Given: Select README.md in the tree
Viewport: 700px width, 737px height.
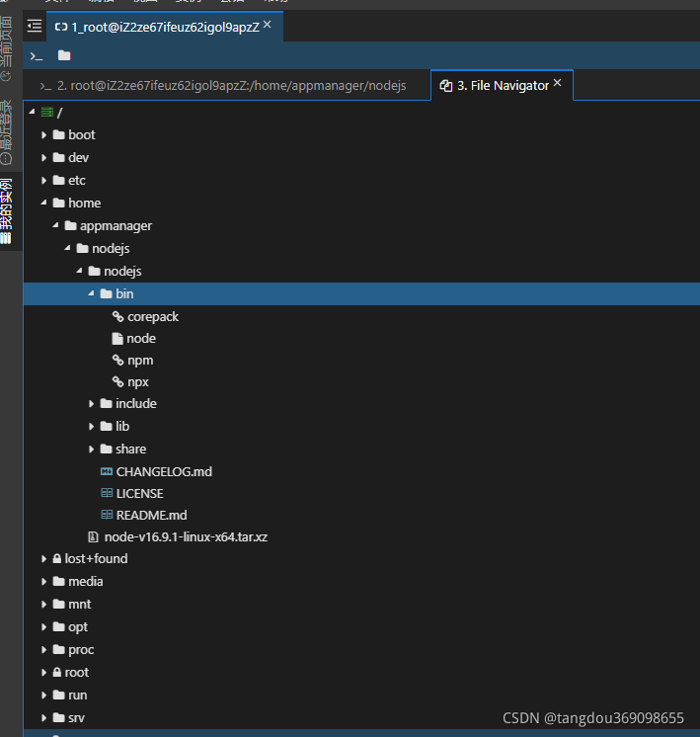Looking at the screenshot, I should click(x=151, y=515).
